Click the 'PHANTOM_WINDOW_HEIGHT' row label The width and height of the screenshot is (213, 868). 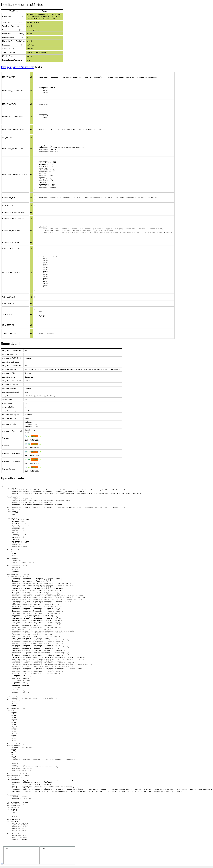coord(16,175)
